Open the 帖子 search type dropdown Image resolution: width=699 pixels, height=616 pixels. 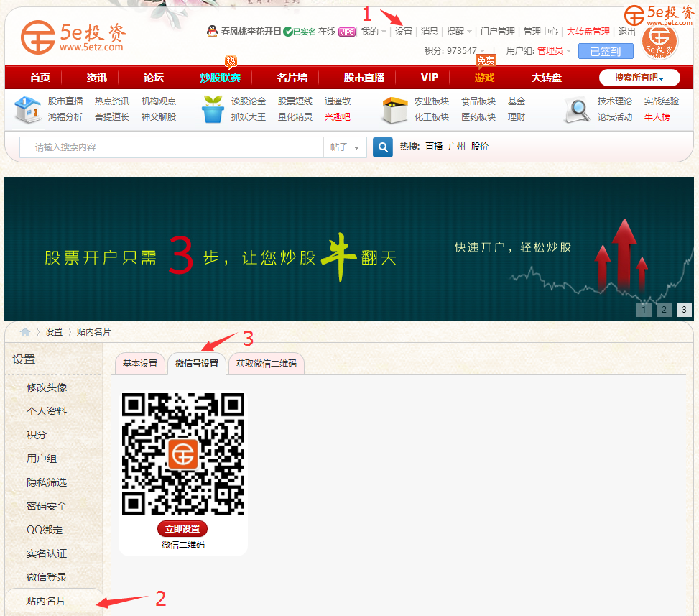click(345, 147)
